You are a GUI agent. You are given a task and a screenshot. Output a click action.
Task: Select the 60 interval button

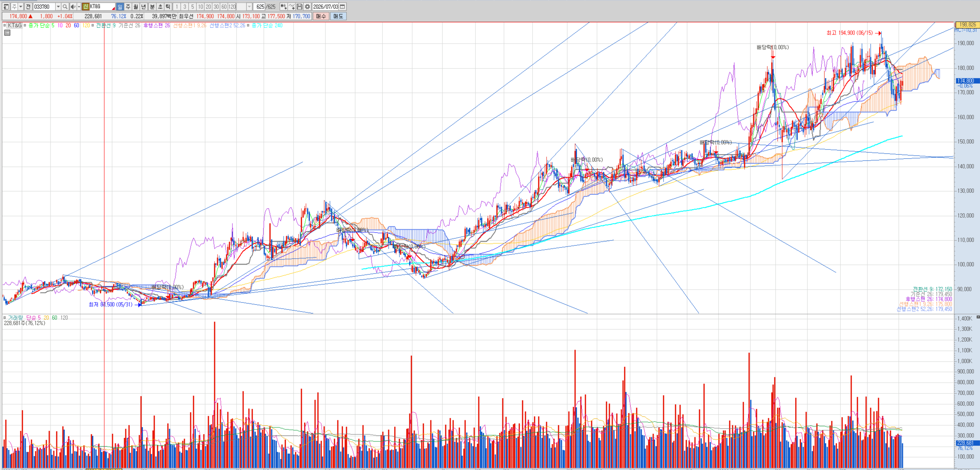coord(224,6)
